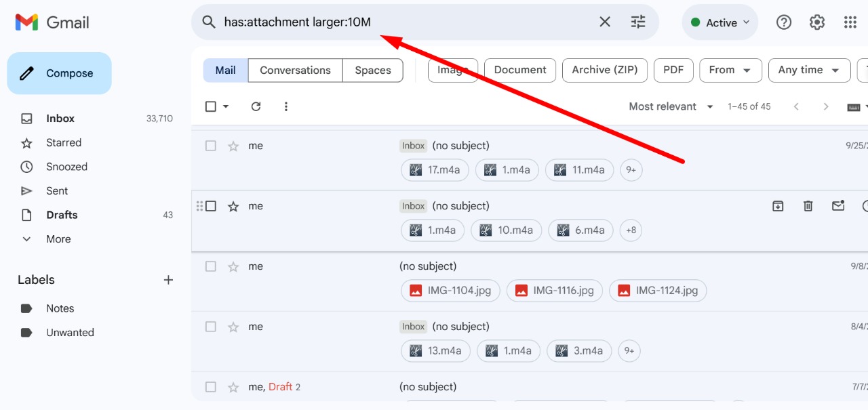Expand the +8 attachments chip

[x=631, y=230]
